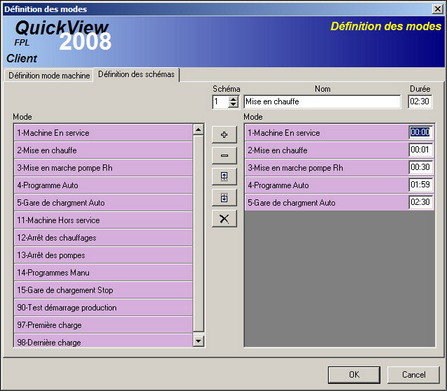Click the highlighted 00:00 time field
This screenshot has width=447, height=391.
tap(421, 132)
